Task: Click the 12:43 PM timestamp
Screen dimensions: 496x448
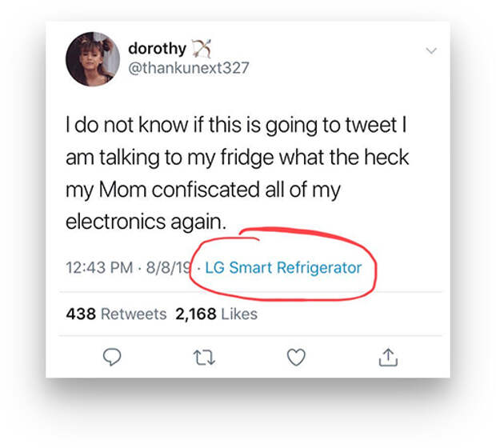Action: pos(99,268)
